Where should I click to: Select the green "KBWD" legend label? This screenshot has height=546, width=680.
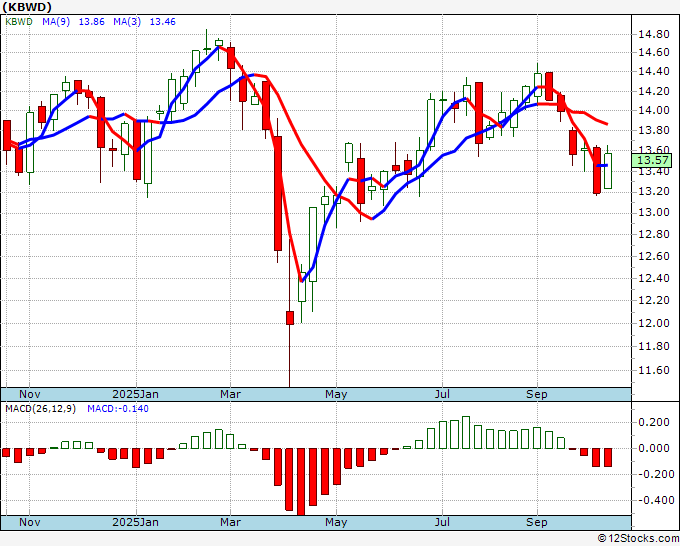(x=19, y=22)
